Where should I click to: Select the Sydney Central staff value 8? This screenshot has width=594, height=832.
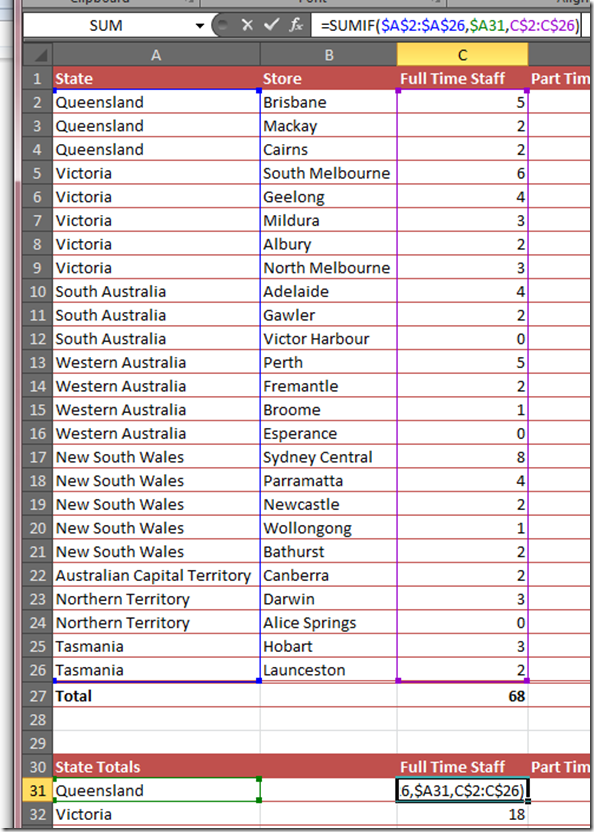462,457
